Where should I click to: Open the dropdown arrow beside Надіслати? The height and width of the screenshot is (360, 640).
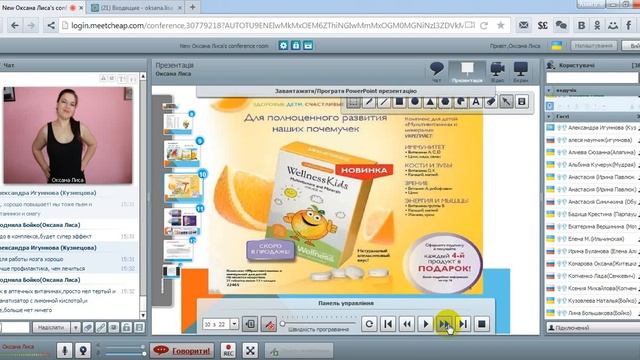point(76,327)
